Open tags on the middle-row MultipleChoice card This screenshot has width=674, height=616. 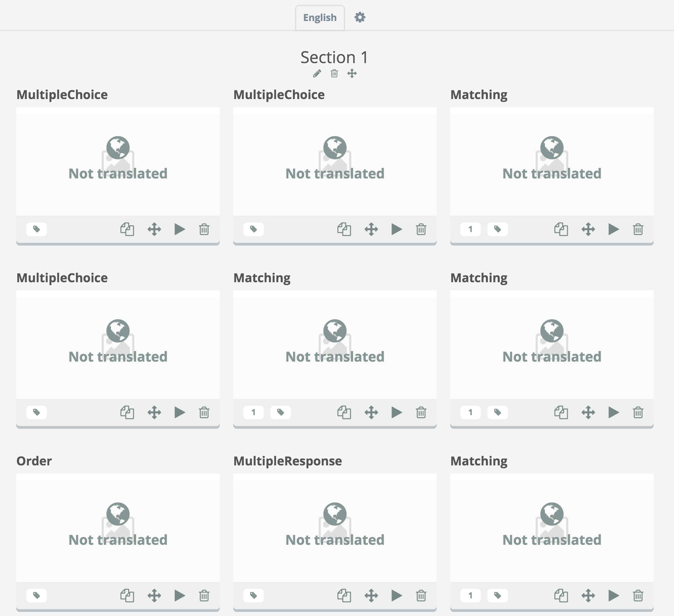[x=37, y=412]
